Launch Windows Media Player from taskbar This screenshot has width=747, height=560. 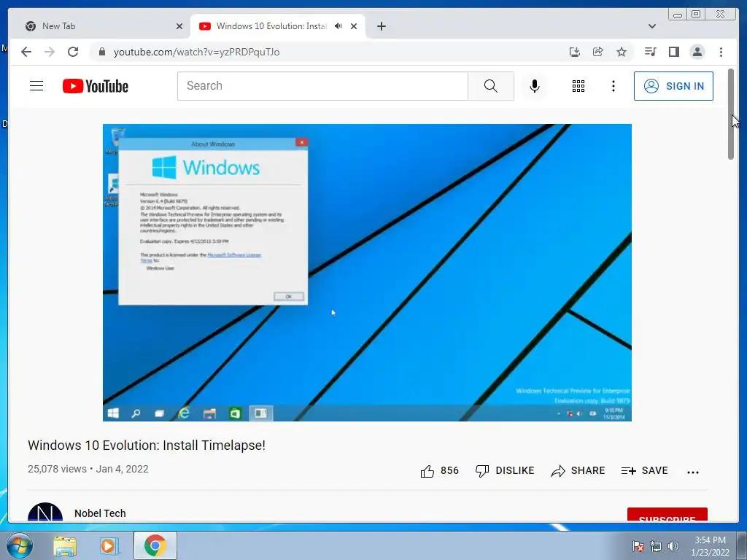(109, 546)
